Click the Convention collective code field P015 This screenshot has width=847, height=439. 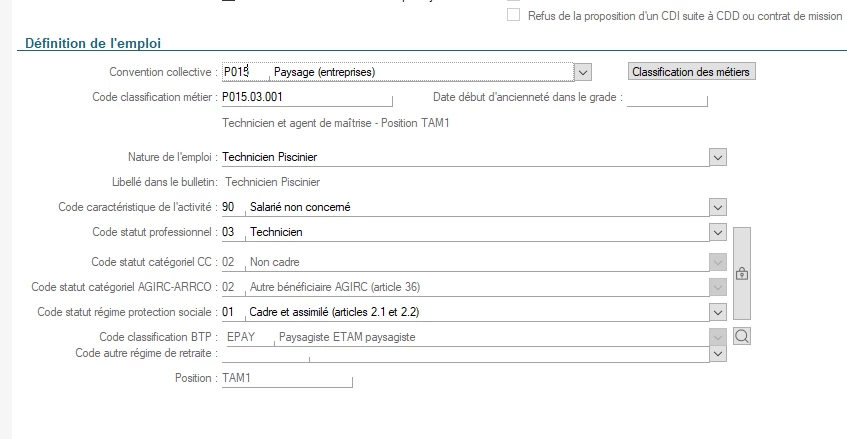pyautogui.click(x=244, y=72)
